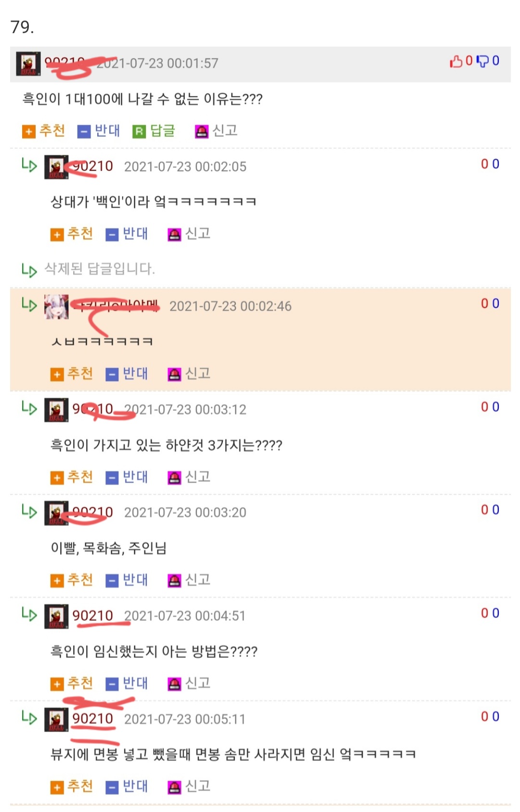Click anime avatar on highlighted reply
The height and width of the screenshot is (812, 520).
tap(56, 307)
